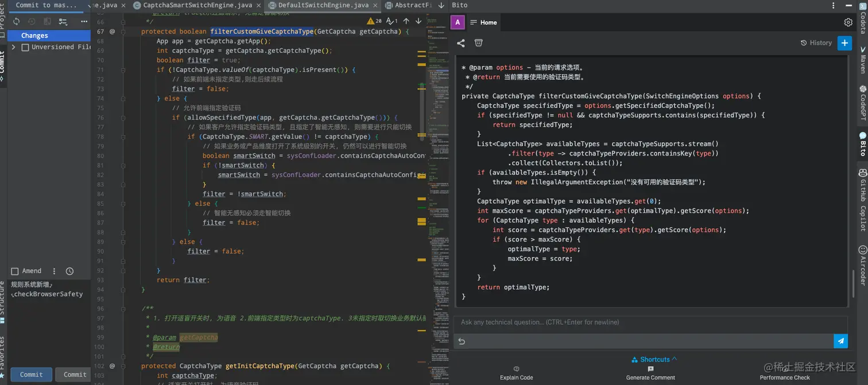Click the Bito question input field
Viewport: 868px width, 385px height.
650,322
